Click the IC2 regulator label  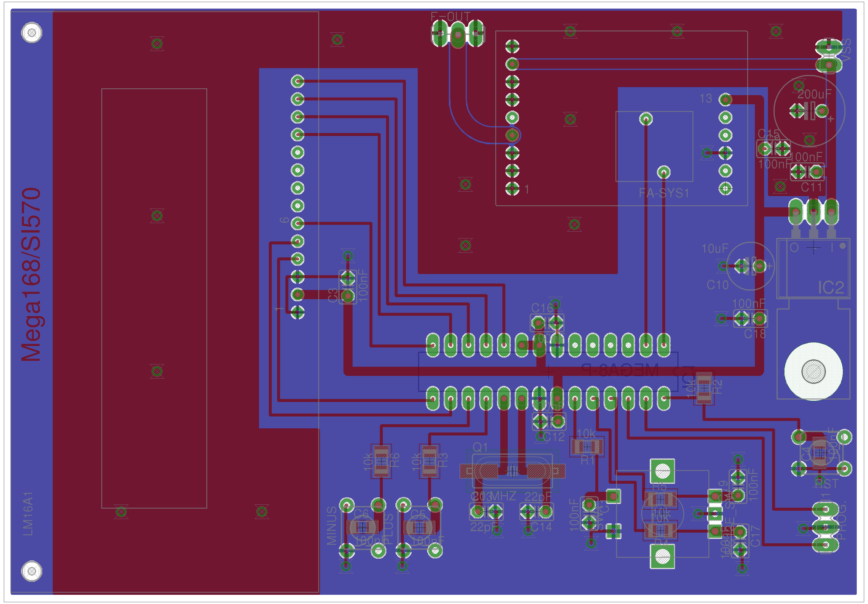[x=831, y=288]
